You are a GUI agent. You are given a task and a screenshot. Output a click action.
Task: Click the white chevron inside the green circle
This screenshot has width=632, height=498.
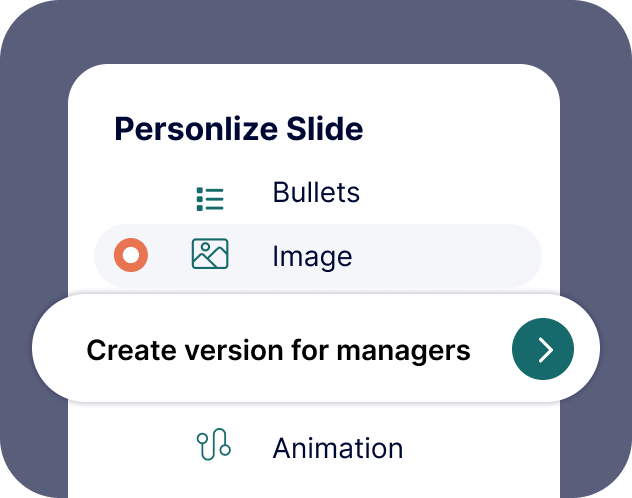click(x=544, y=349)
